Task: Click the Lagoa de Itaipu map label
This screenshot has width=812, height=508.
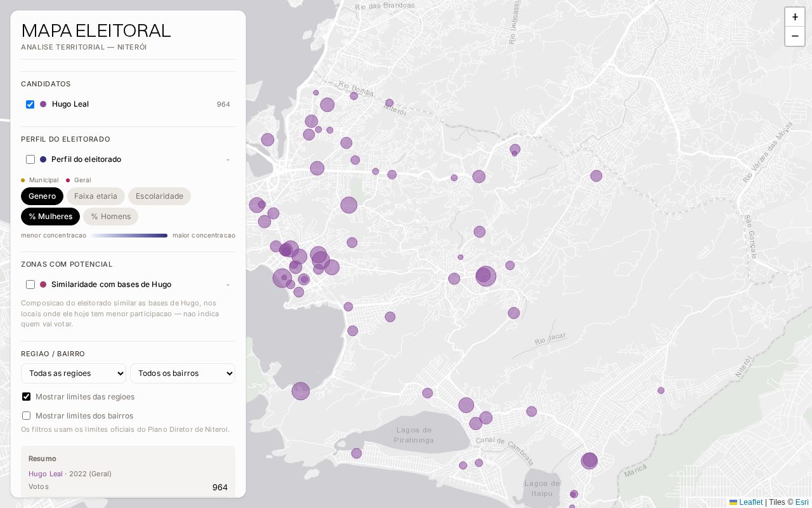Action: 542,488
